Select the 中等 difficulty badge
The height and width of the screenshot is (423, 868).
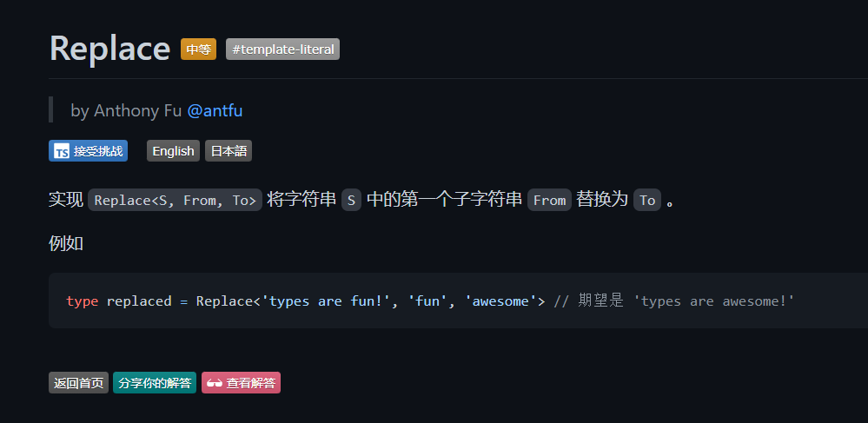[198, 50]
